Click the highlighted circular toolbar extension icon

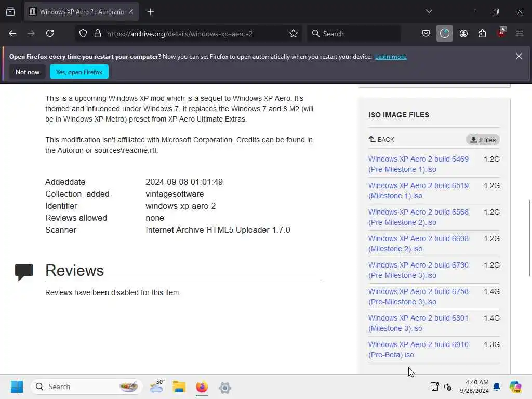pos(445,34)
